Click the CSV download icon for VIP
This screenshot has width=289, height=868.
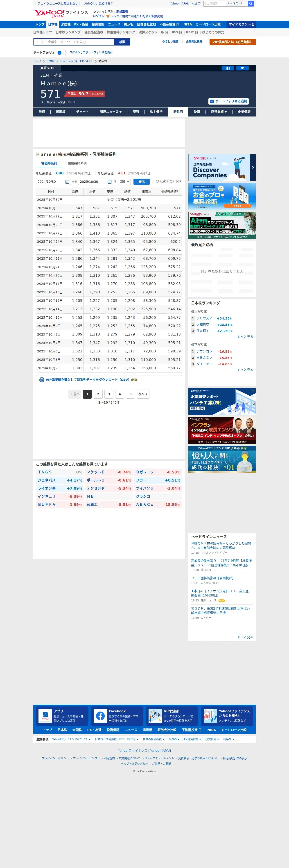(41, 380)
